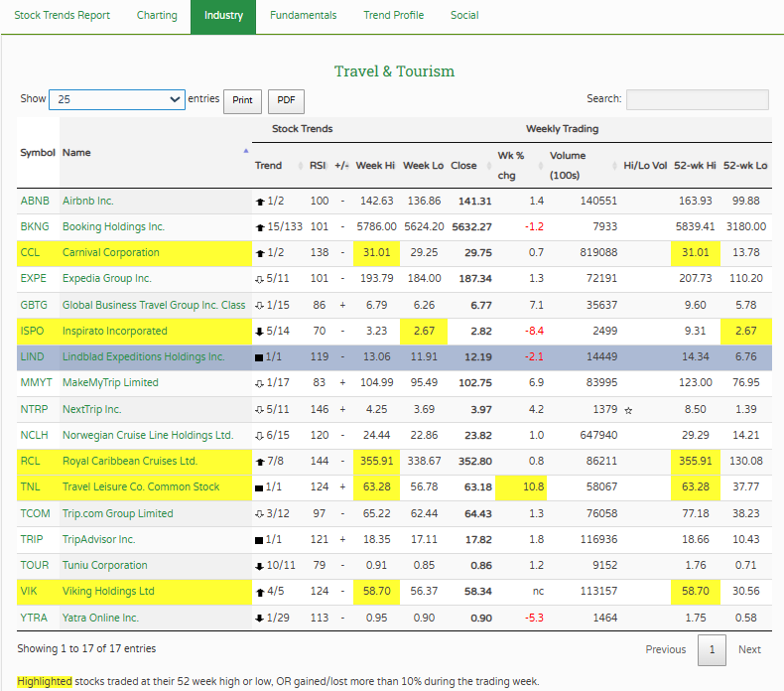Click the bullish trend arrow in BKNG row
This screenshot has height=691, width=784.
tap(259, 227)
